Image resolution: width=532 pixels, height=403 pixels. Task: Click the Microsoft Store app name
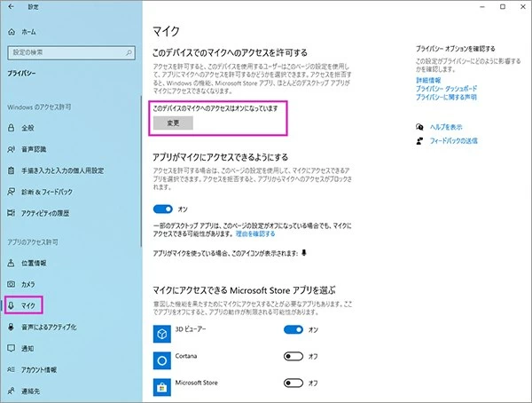coord(197,383)
